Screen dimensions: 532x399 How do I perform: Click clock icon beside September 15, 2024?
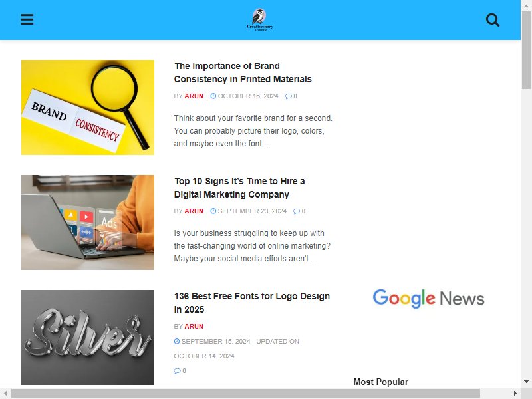tap(177, 341)
